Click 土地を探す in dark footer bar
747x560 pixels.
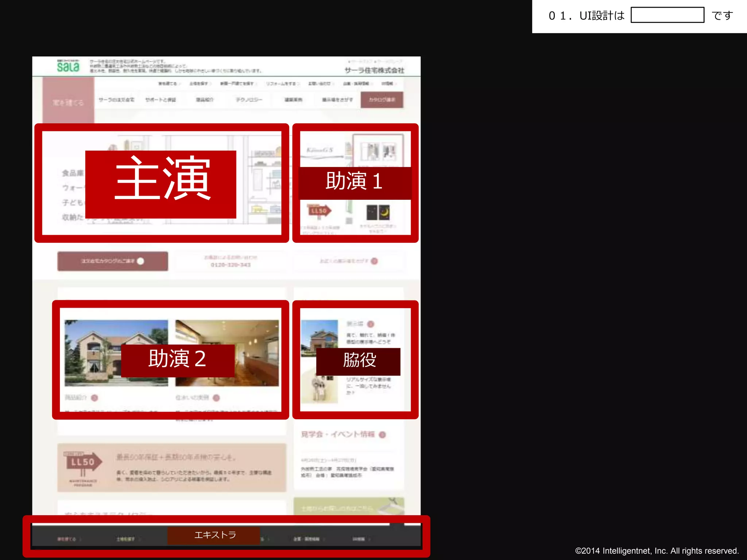126,539
